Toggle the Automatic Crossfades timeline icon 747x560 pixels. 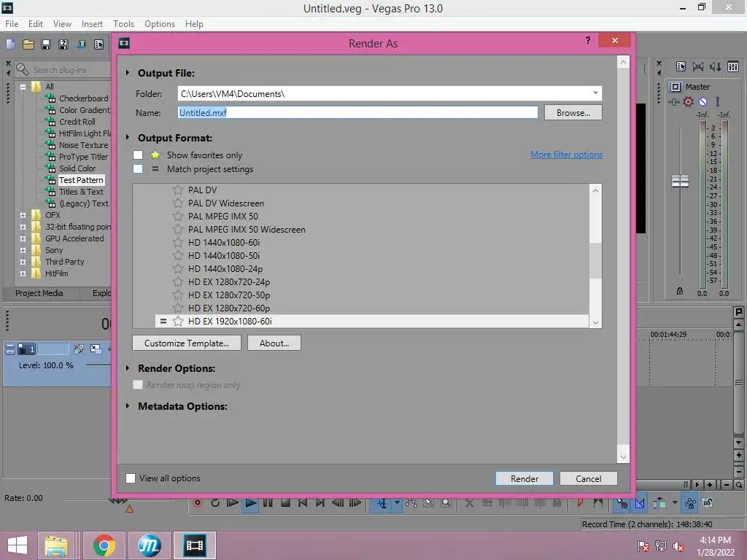tap(639, 503)
